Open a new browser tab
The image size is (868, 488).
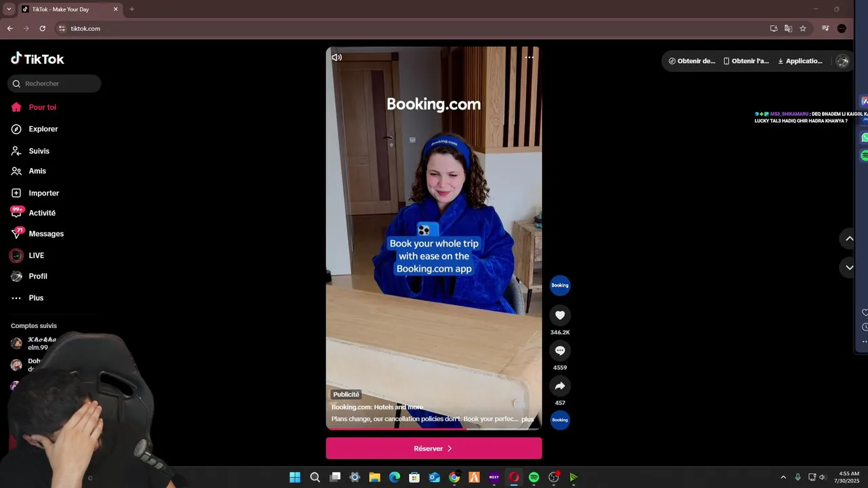click(132, 9)
